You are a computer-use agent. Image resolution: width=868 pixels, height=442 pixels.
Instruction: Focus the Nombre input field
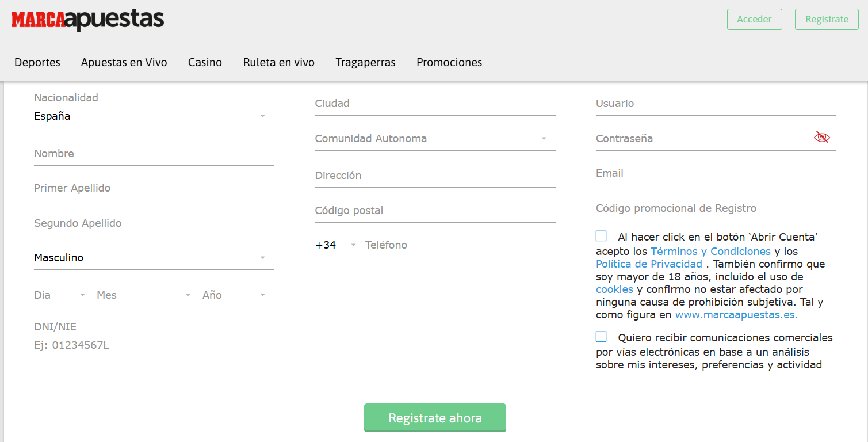pyautogui.click(x=154, y=154)
